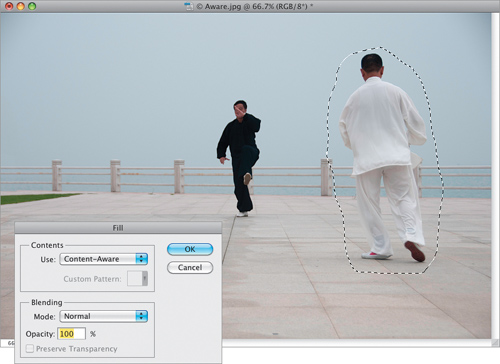The width and height of the screenshot is (500, 364).
Task: Click the window resize grip corner
Action: pyautogui.click(x=494, y=342)
